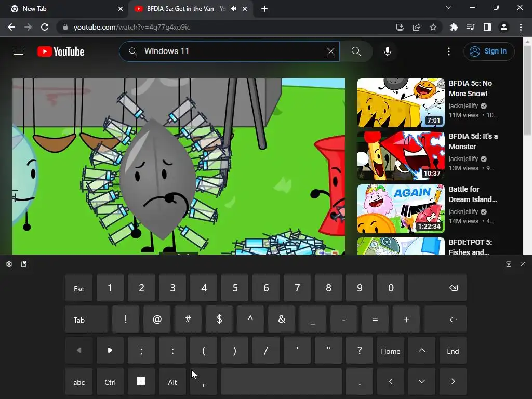The height and width of the screenshot is (399, 532).
Task: Tap the Esc key
Action: pos(79,288)
